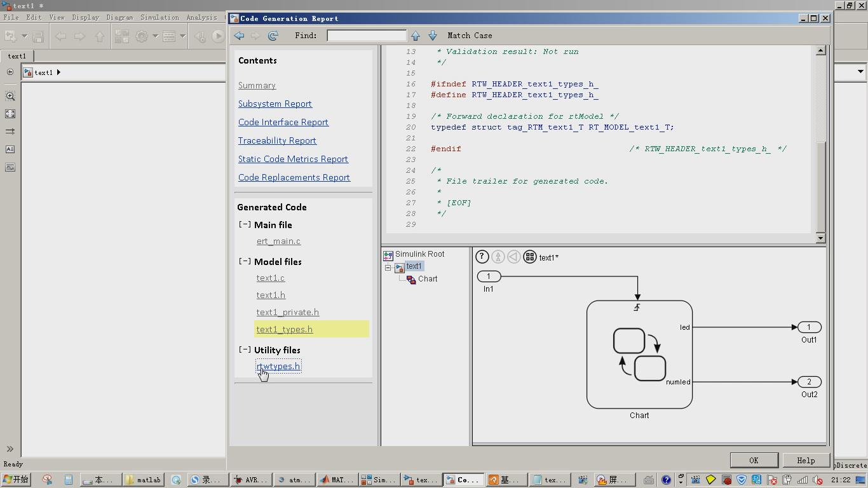Collapse the Utility files section

(x=245, y=349)
